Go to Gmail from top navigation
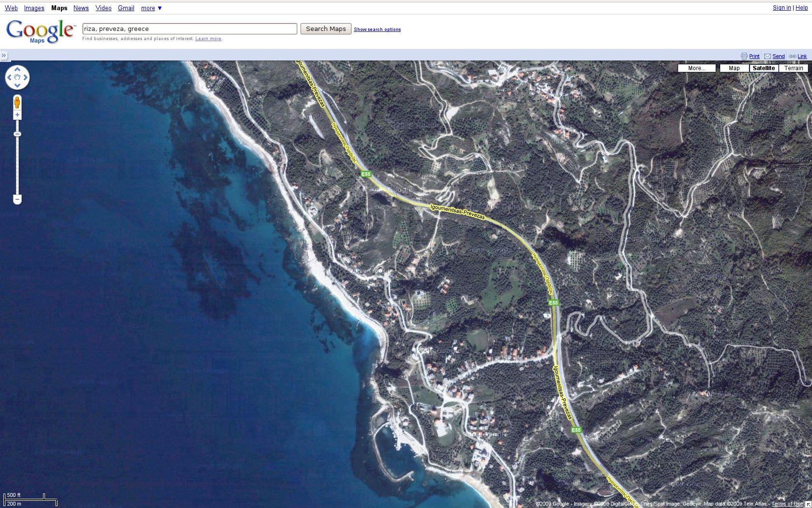The image size is (812, 508). tap(126, 8)
